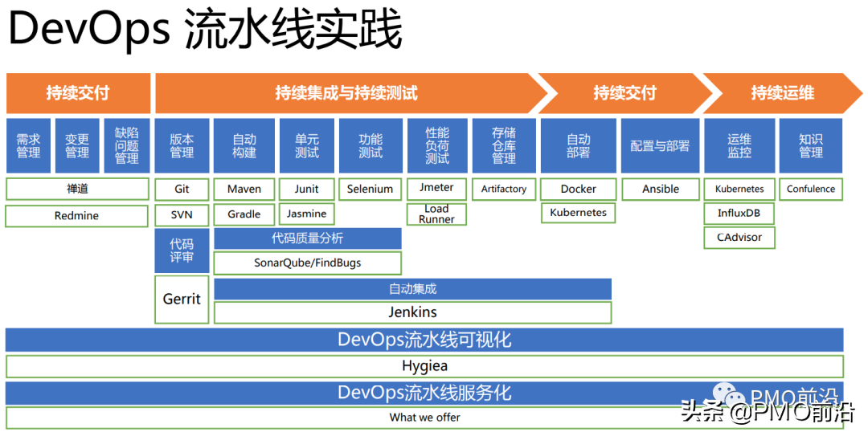Select the Artifactory tool box
868x436 pixels.
504,189
